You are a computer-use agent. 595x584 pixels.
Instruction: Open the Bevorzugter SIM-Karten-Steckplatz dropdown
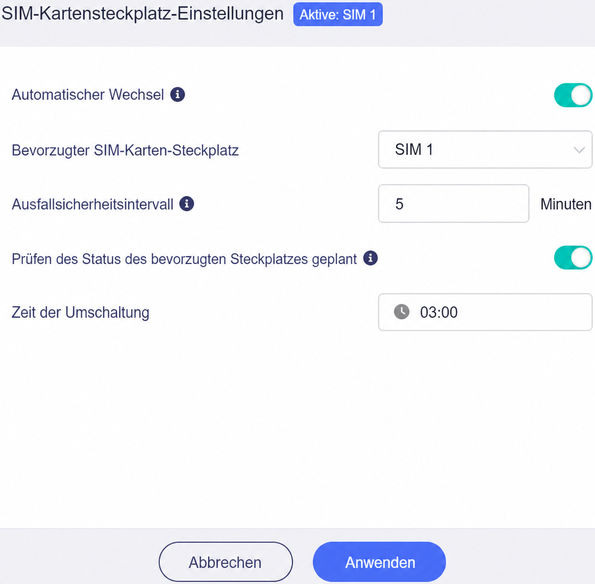(x=485, y=150)
